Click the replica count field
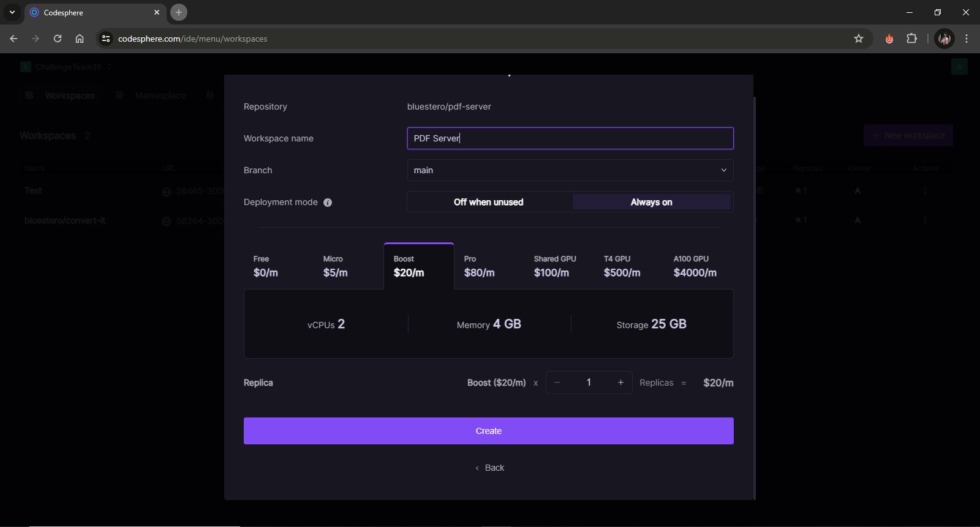Image resolution: width=980 pixels, height=527 pixels. [x=589, y=383]
